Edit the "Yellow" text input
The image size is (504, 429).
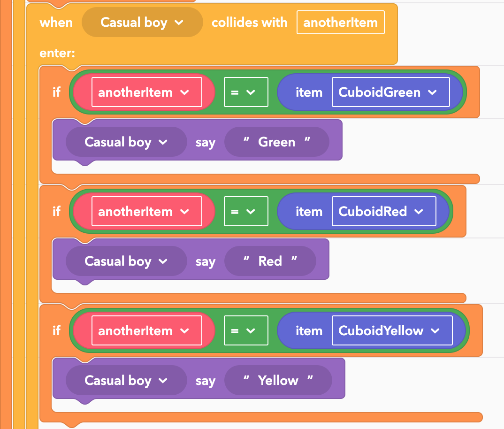278,381
